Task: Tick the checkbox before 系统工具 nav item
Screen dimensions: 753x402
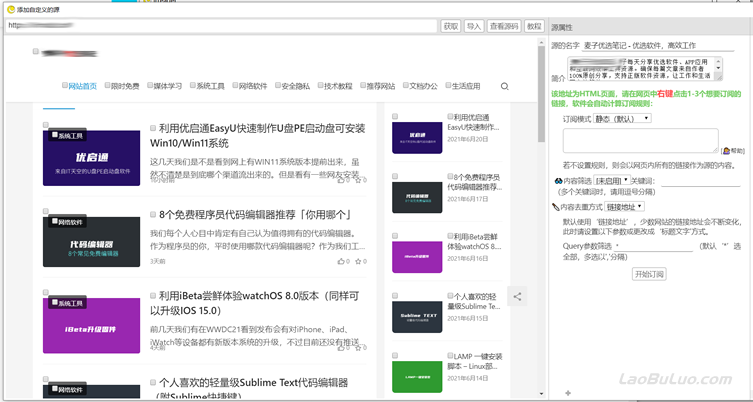Action: click(x=193, y=85)
